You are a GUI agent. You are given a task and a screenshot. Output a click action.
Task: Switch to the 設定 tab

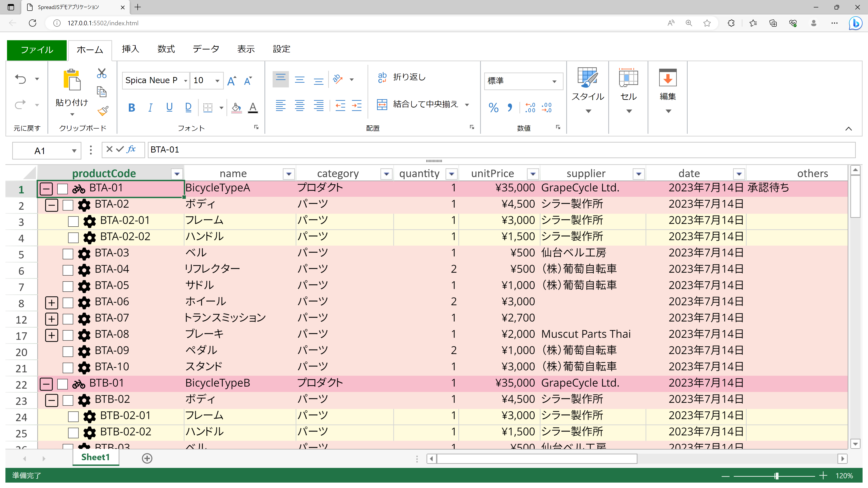(281, 49)
